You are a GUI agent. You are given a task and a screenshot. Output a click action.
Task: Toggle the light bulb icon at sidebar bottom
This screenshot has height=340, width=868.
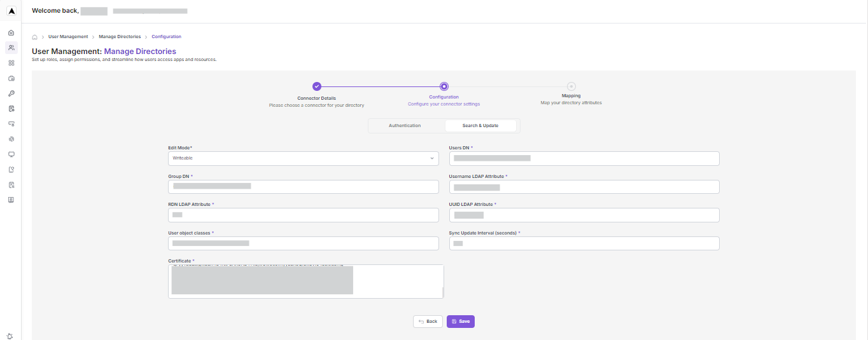pyautogui.click(x=10, y=336)
